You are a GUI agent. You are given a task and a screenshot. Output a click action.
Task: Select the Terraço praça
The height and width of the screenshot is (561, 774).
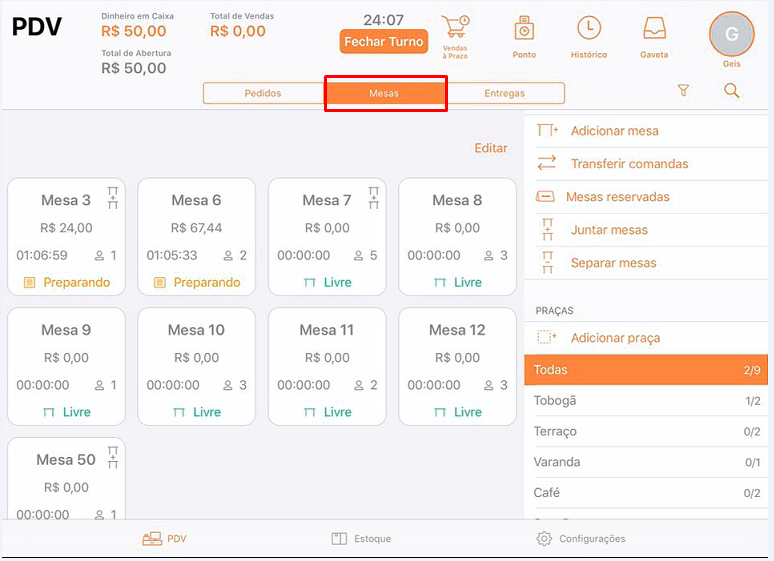pos(646,431)
